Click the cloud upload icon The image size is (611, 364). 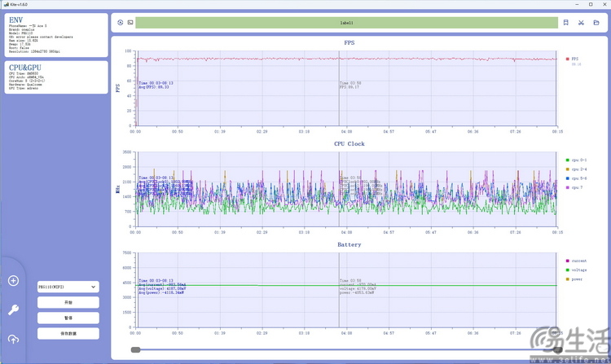(x=13, y=340)
